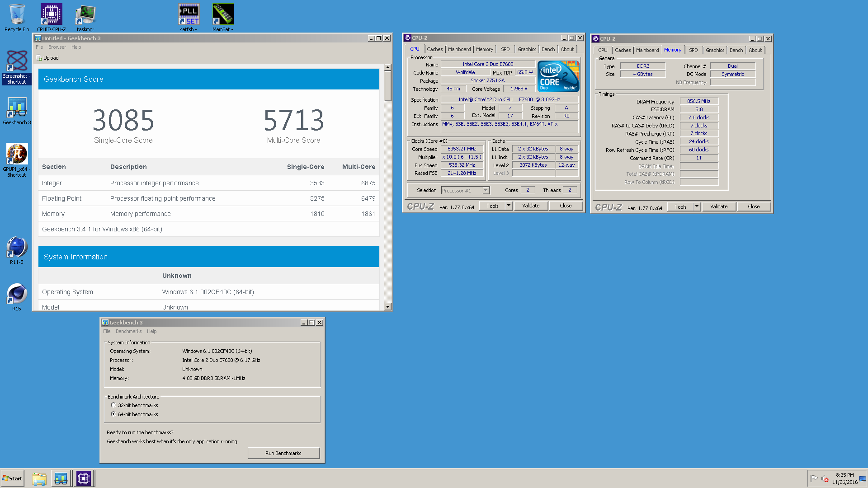Click scroll-up arrow in Geekbench results
The width and height of the screenshot is (868, 488).
click(x=387, y=67)
